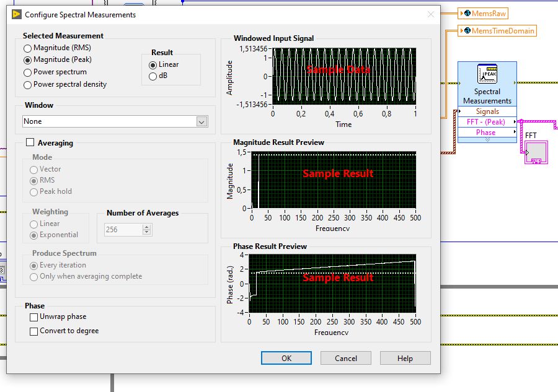558x392 pixels.
Task: Close the Configure Spectral Measurements dialog
Action: coord(431,15)
